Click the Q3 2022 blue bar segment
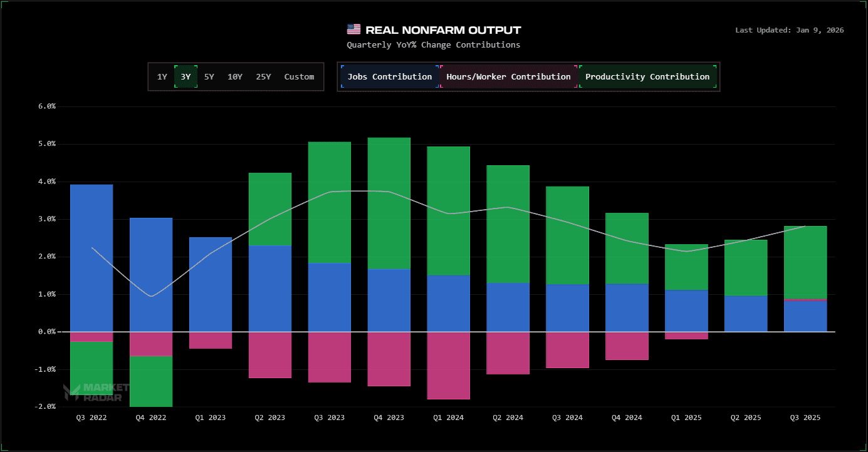Image resolution: width=868 pixels, height=452 pixels. pos(92,257)
